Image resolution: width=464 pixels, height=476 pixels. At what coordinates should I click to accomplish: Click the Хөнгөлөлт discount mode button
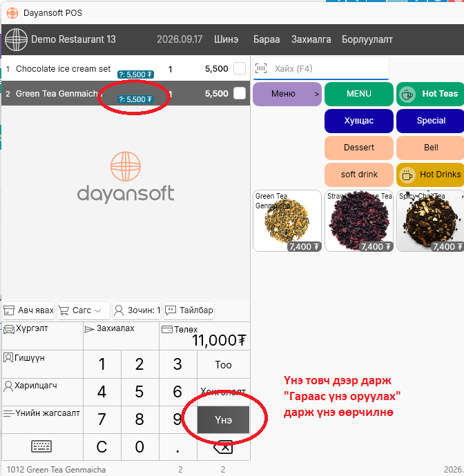coord(223,393)
